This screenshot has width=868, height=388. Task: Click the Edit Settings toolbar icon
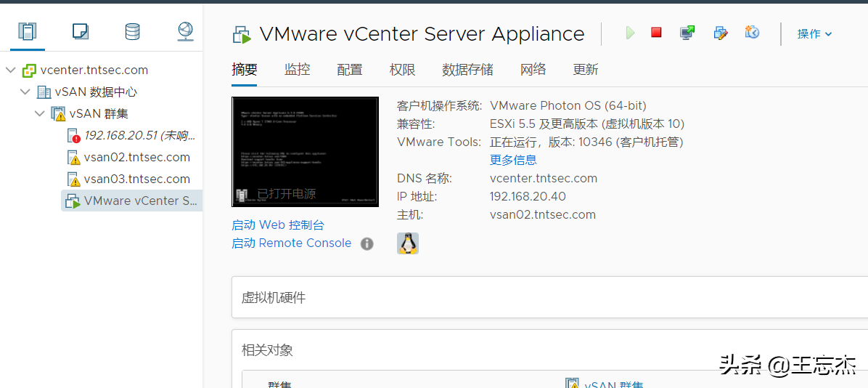point(720,33)
